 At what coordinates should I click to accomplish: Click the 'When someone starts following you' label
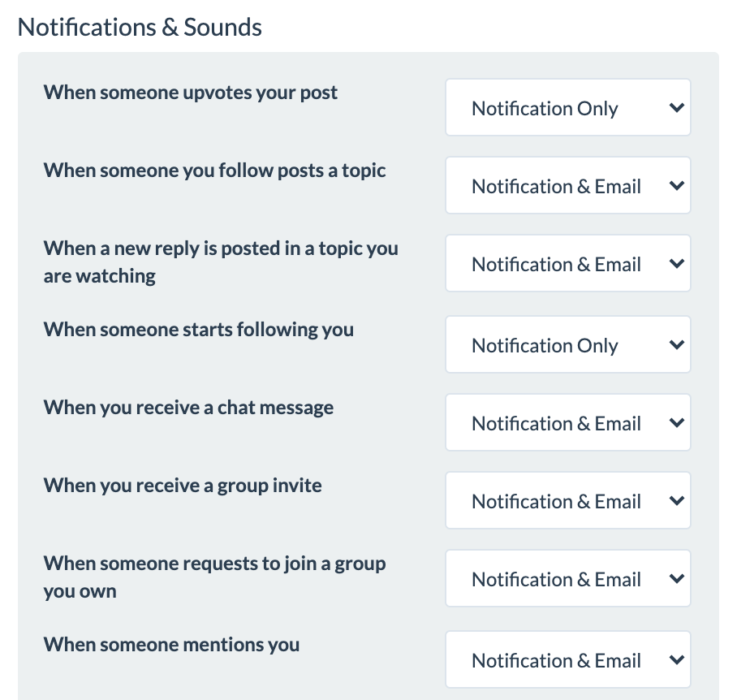pos(199,330)
